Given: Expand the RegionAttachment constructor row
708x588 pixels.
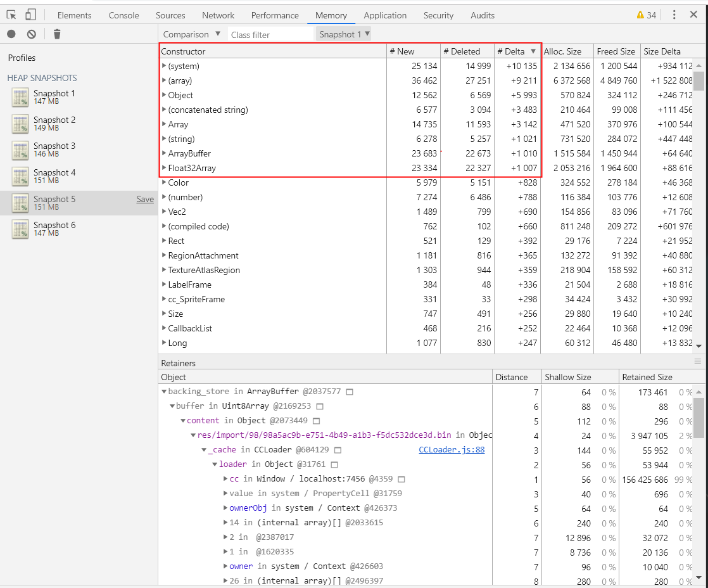Looking at the screenshot, I should [165, 255].
